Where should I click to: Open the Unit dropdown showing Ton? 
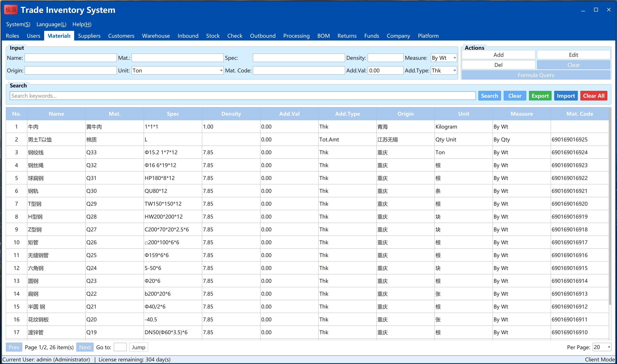(178, 71)
